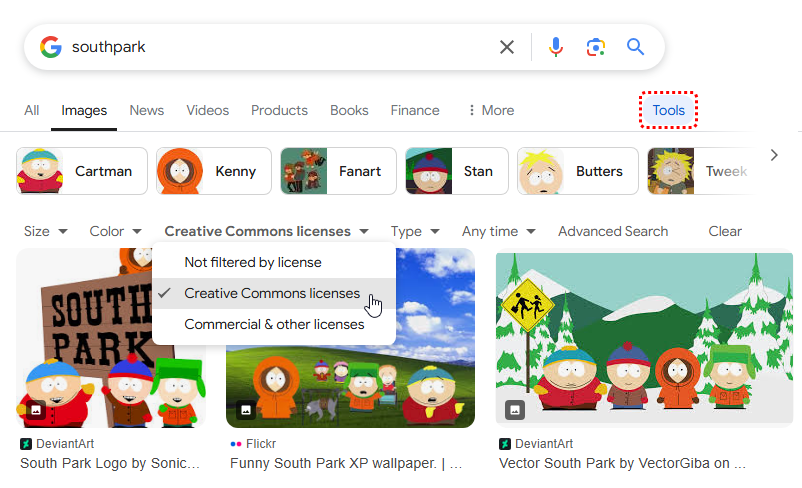Open the Color filter dropdown
This screenshot has height=488, width=802.
click(115, 231)
